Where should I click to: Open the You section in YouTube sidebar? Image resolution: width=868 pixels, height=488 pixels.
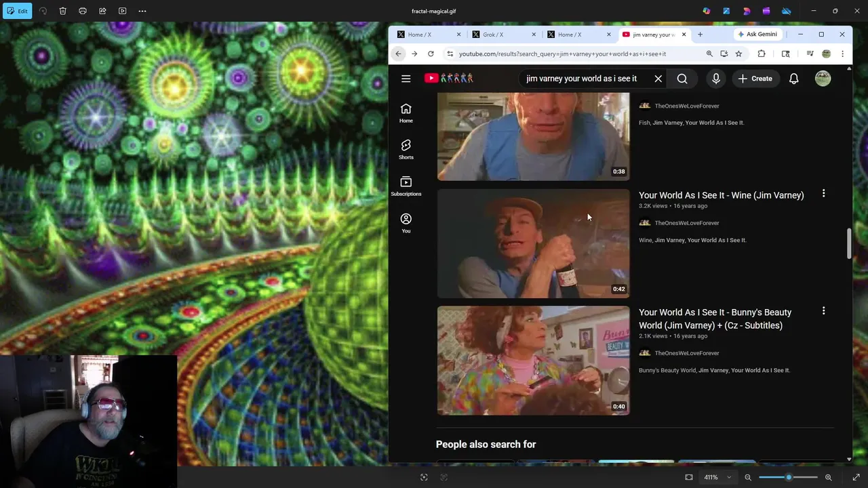[x=406, y=223]
